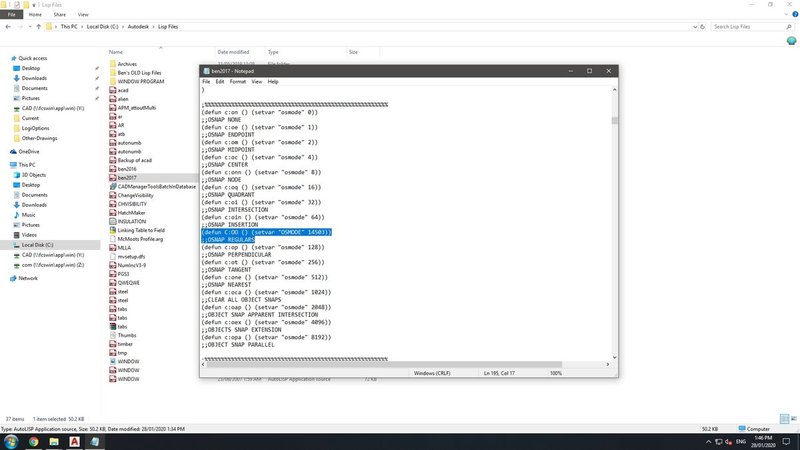Open Music under This PC
800x450 pixels.
click(28, 215)
